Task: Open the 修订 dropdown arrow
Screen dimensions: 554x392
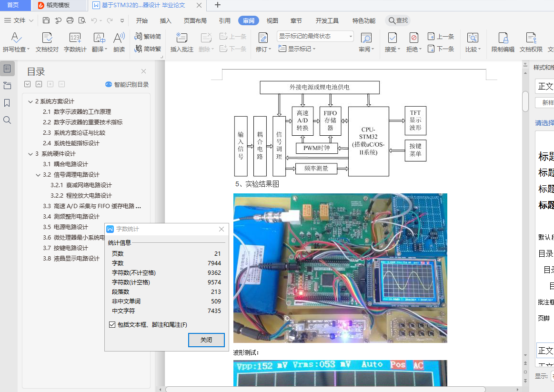Action: tap(270, 49)
